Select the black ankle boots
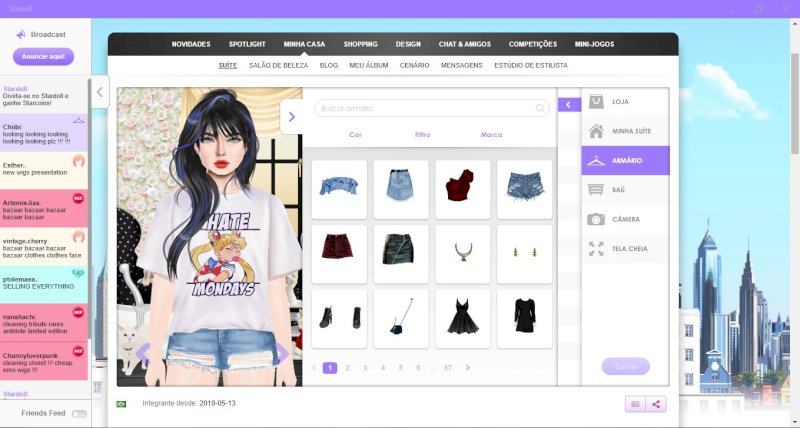 point(339,319)
